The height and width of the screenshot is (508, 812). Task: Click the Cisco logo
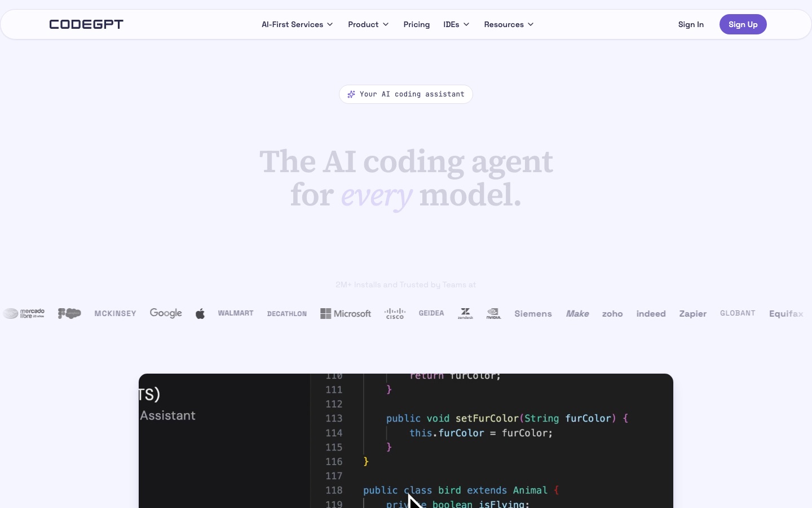coord(395,314)
